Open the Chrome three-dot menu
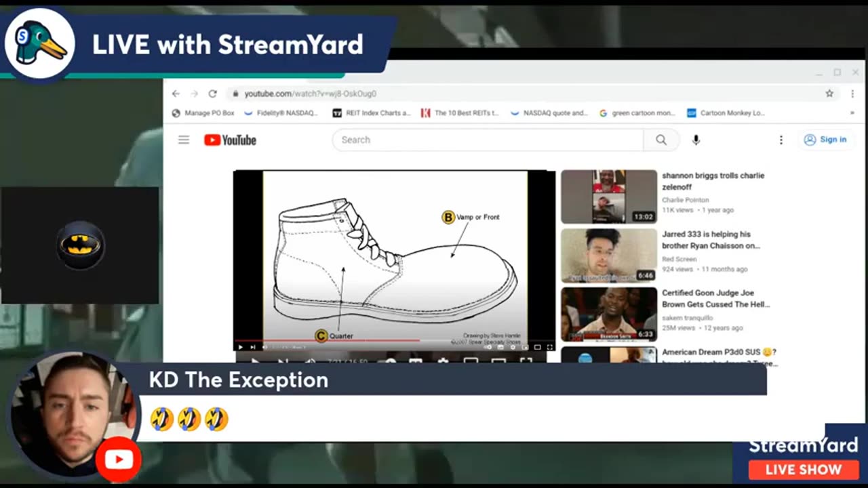 click(x=852, y=94)
